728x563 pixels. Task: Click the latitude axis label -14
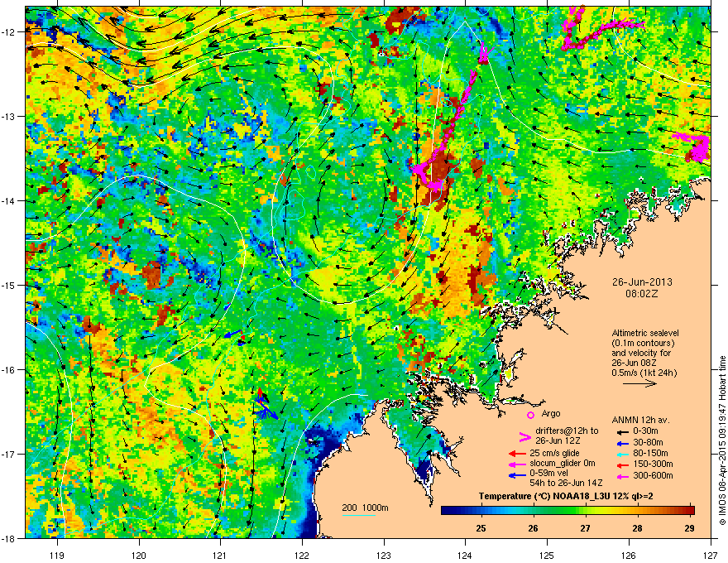[x=8, y=200]
